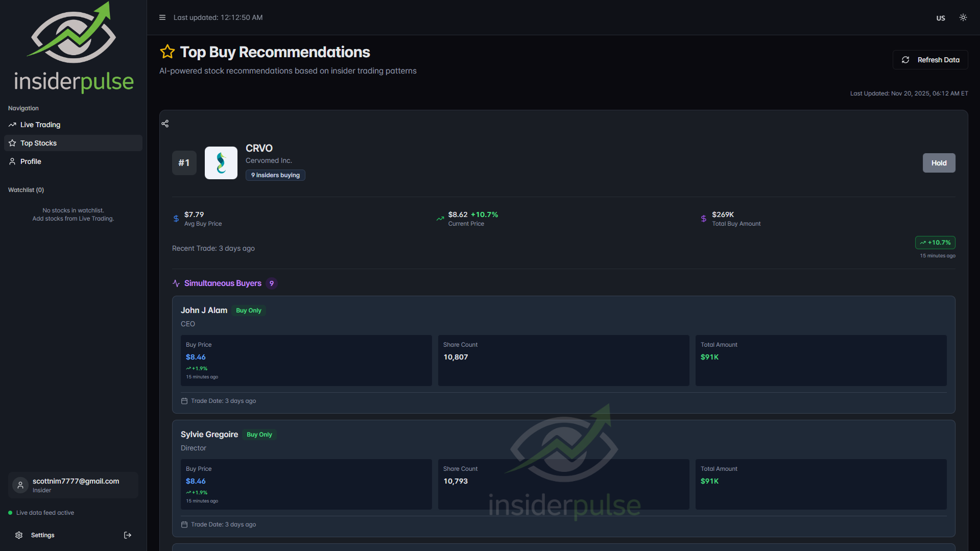Open the Watchlist section
This screenshot has width=980, height=551.
(26, 189)
